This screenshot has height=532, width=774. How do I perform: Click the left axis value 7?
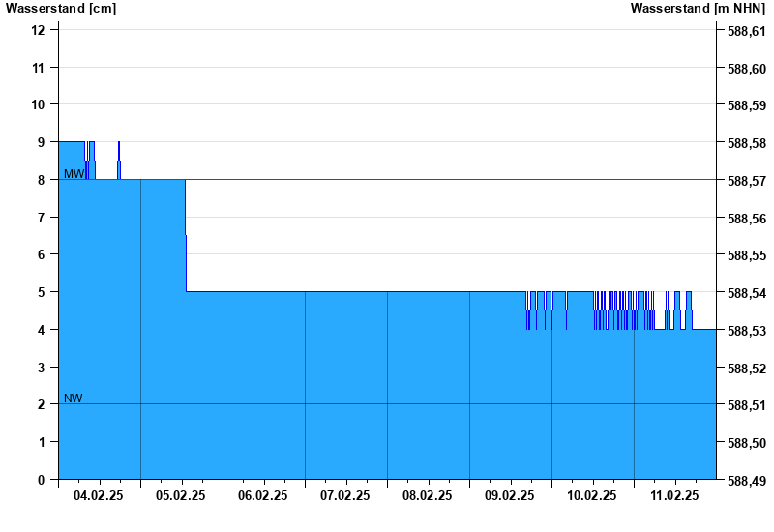[41, 217]
